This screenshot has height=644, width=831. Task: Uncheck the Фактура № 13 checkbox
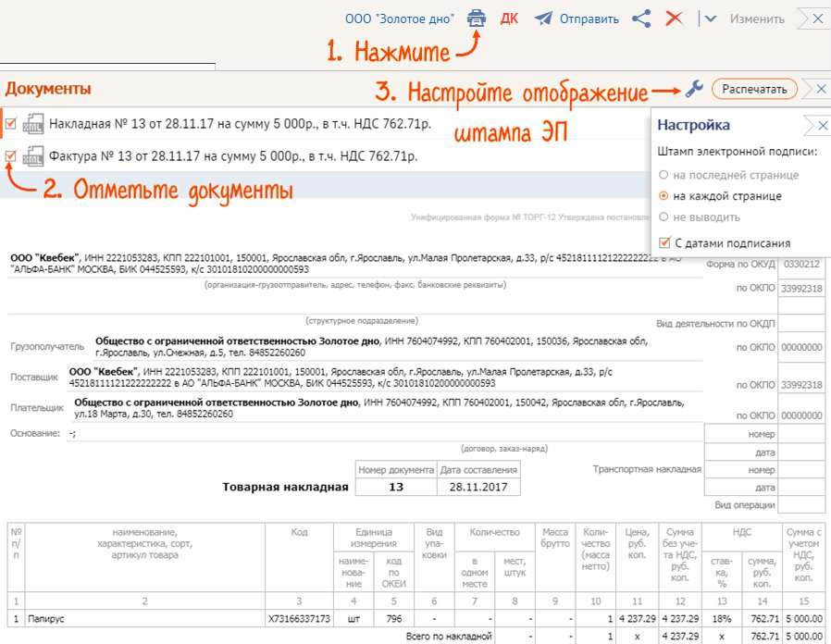10,155
